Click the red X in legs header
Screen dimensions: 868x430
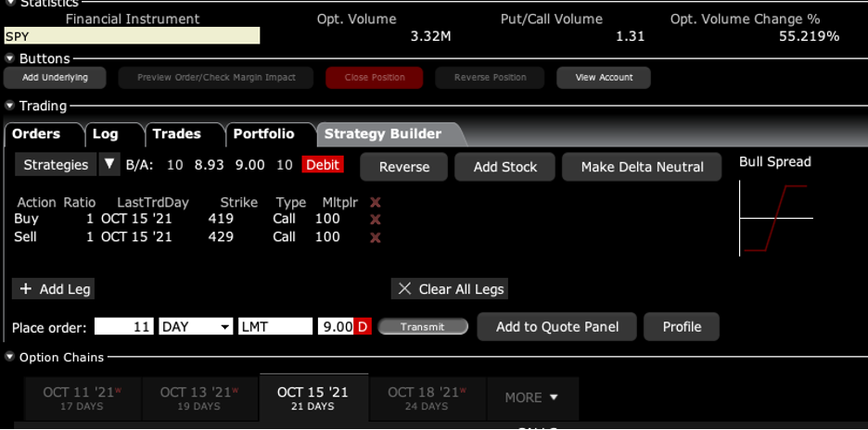(376, 202)
